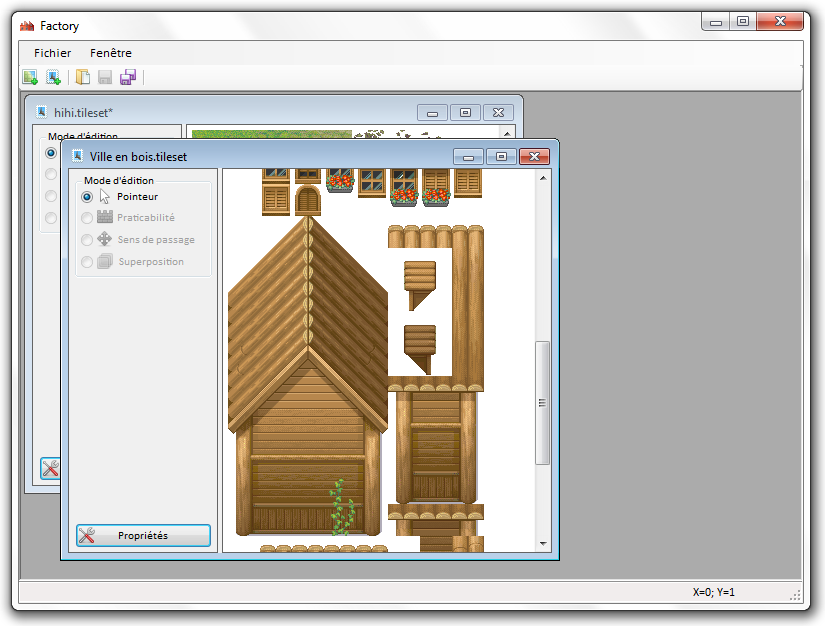
Task: Enable the Praticabilité edit mode
Action: [86, 218]
